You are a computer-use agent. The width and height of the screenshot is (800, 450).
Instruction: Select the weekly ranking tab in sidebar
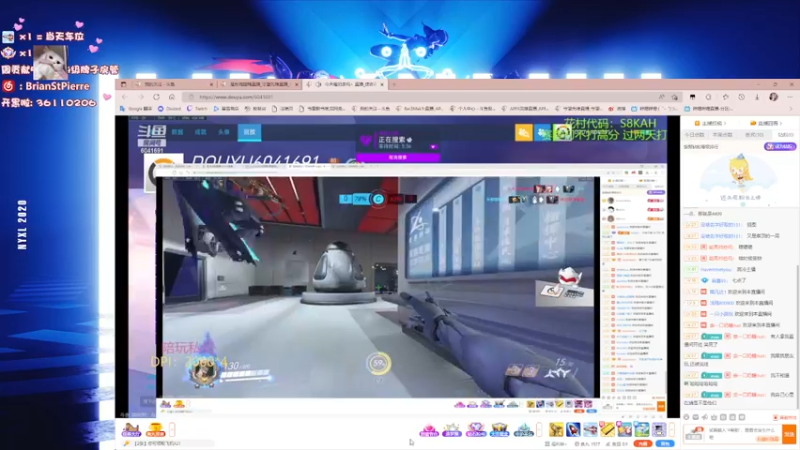(x=722, y=135)
